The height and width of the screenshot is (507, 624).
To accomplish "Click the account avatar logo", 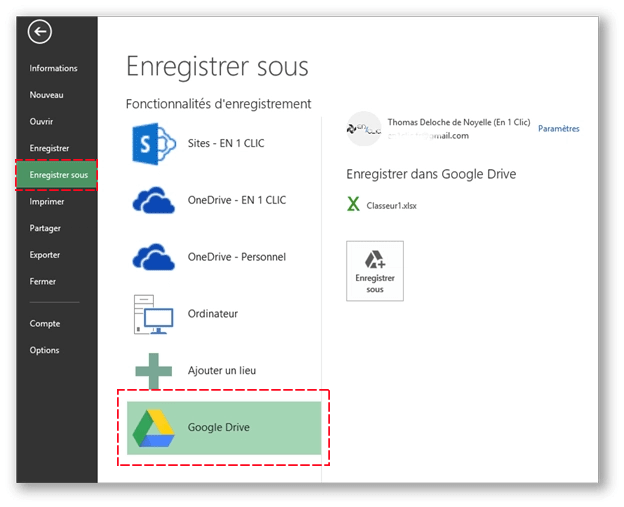I will coord(364,129).
